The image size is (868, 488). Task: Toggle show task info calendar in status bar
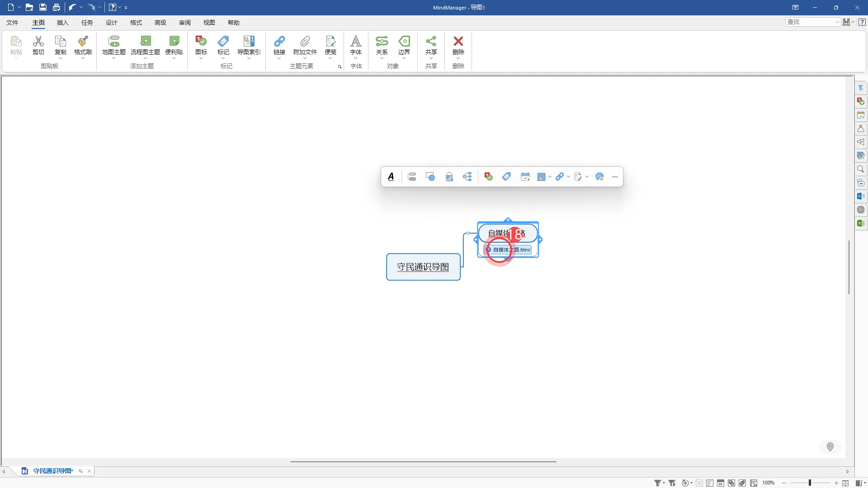pyautogui.click(x=721, y=483)
